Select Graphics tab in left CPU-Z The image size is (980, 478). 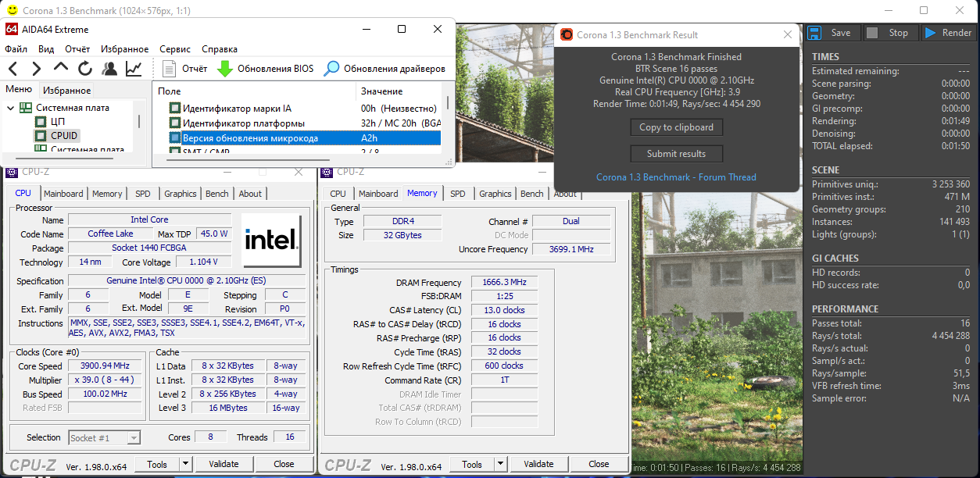tap(181, 194)
